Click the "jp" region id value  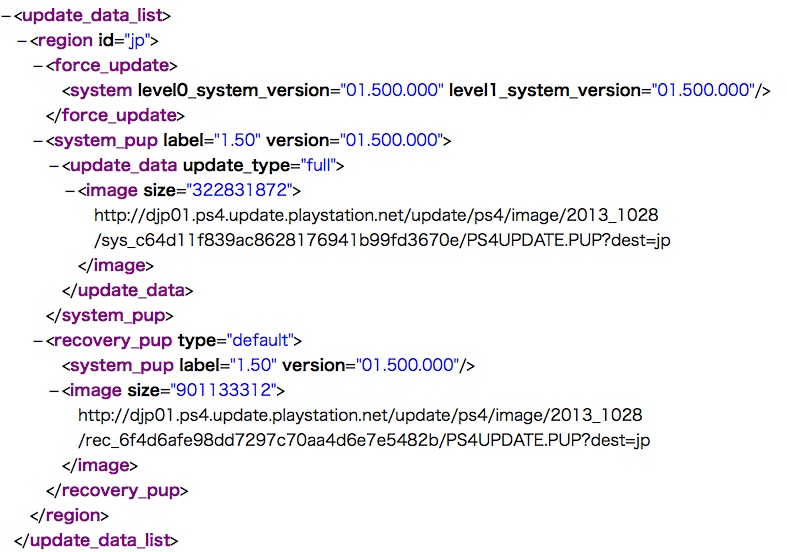140,40
